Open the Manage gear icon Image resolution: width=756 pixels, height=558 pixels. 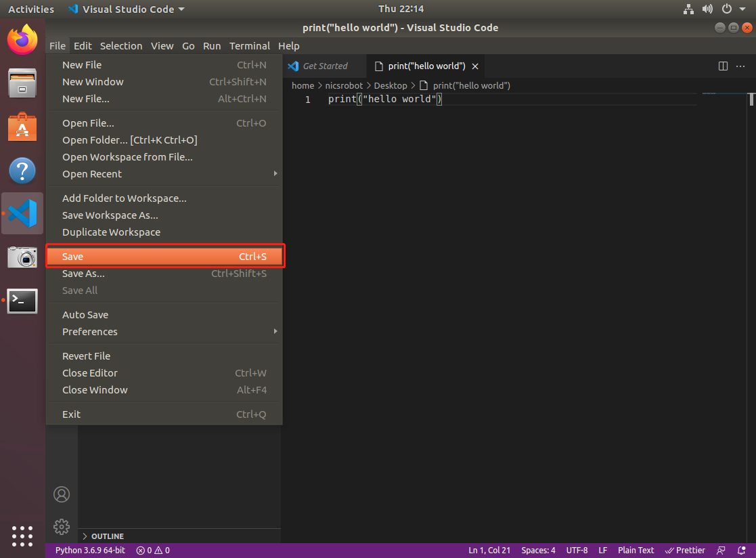[x=62, y=527]
